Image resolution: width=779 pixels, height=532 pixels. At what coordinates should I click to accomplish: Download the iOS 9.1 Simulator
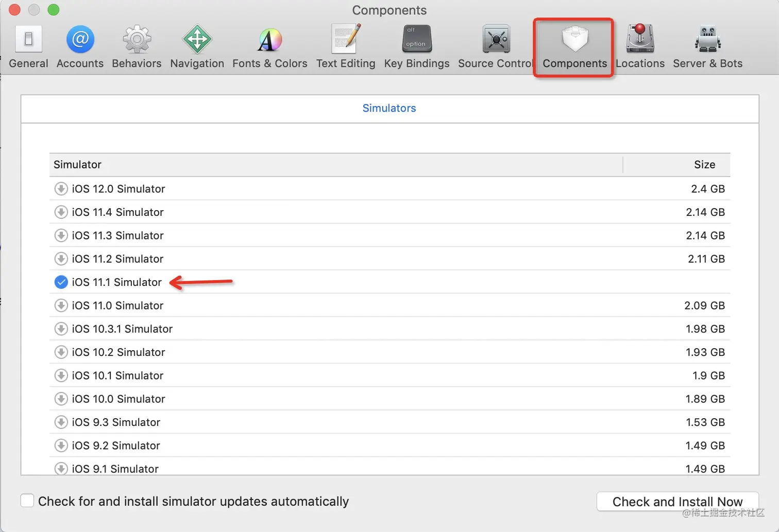61,468
